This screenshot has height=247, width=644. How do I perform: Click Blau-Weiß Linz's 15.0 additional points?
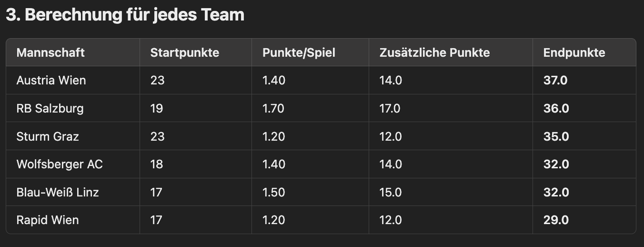point(391,192)
